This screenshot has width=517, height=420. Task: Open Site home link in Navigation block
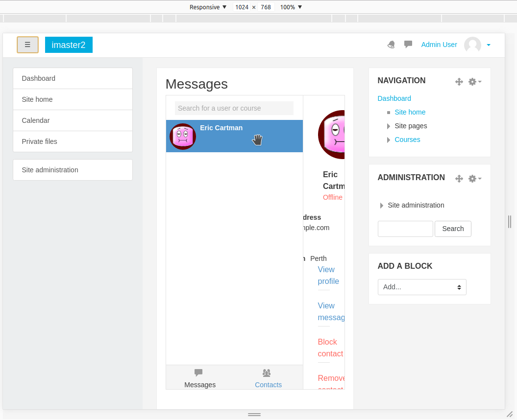[410, 112]
